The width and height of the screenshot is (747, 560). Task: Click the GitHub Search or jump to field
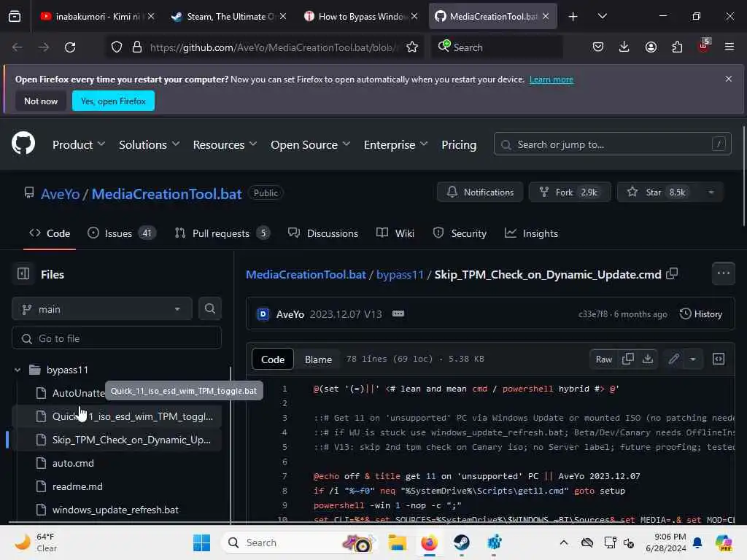coord(613,144)
